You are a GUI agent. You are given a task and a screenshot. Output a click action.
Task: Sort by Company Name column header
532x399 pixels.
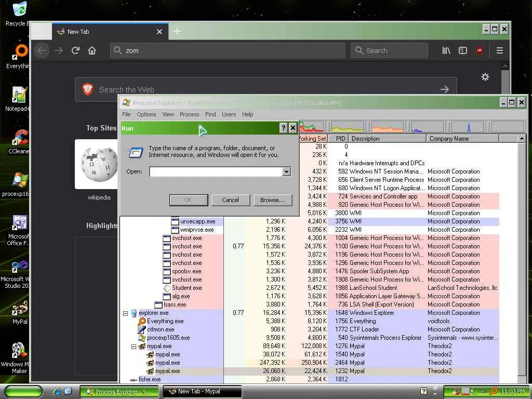[462, 138]
